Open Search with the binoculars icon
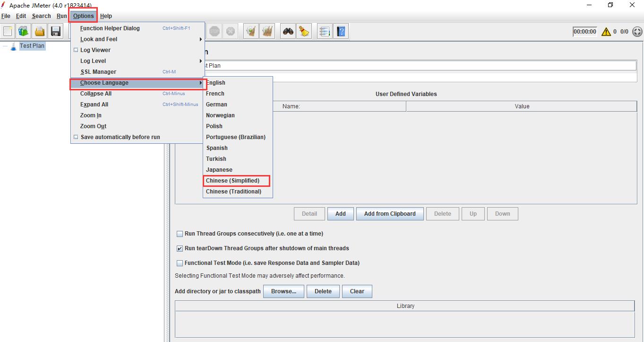 [288, 32]
